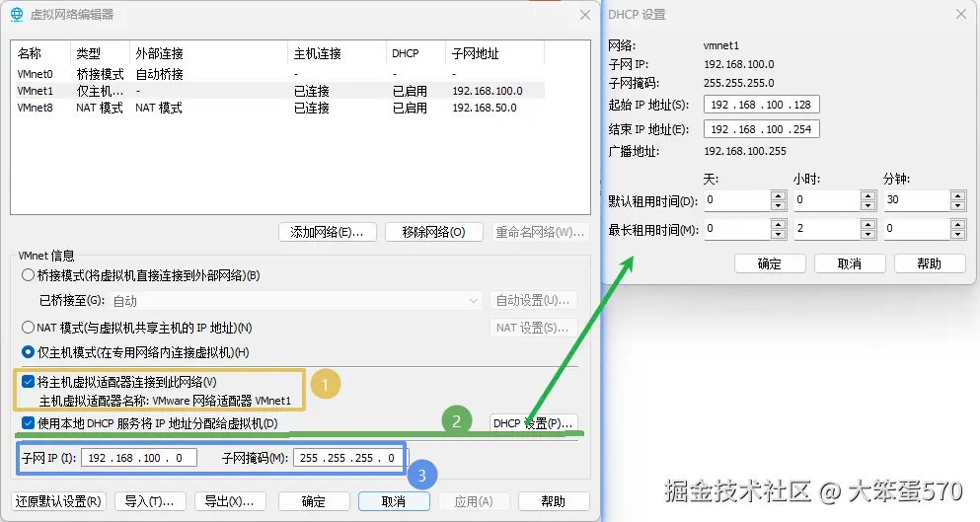980x522 pixels.
Task: Decrease default lease 天 with down arrow
Action: 778,205
